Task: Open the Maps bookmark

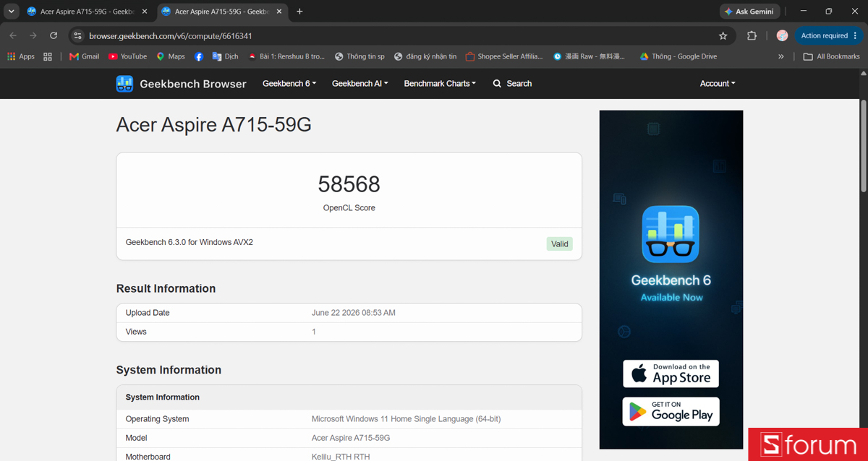Action: [171, 56]
